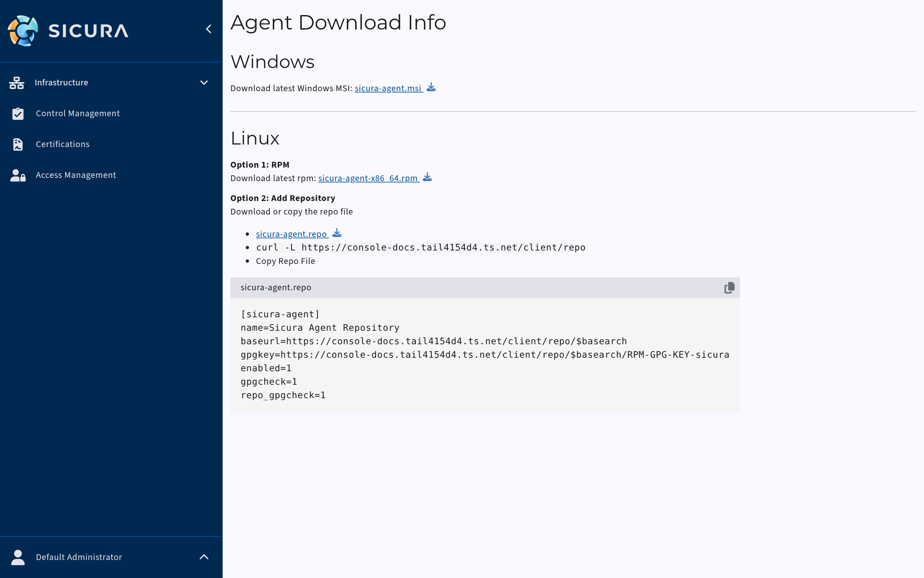Click the Control Management clipboard icon

click(x=18, y=114)
